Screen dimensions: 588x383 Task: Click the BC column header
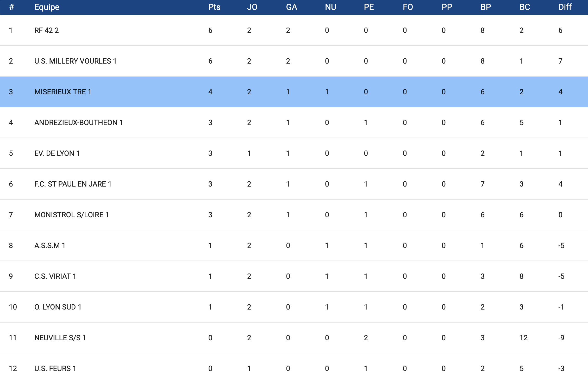pos(524,7)
